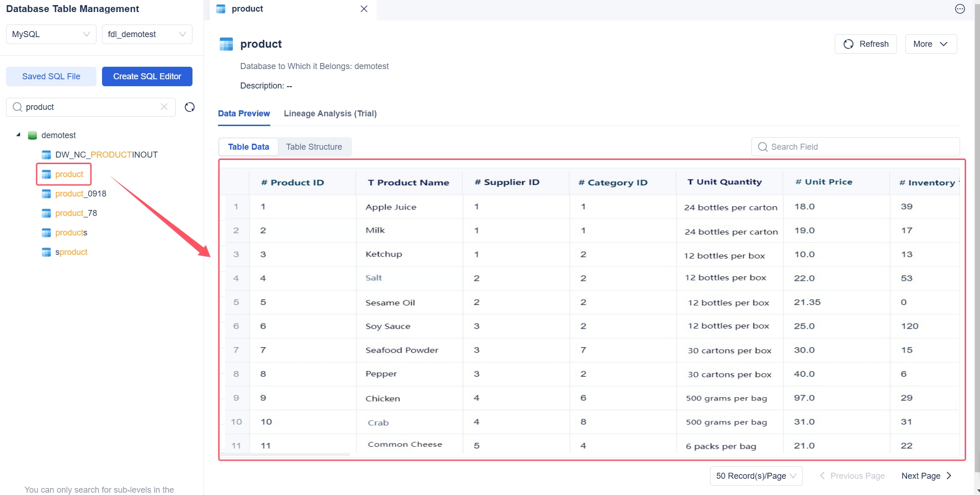Image resolution: width=980 pixels, height=495 pixels.
Task: Collapse the demotest tree node
Action: [x=19, y=135]
